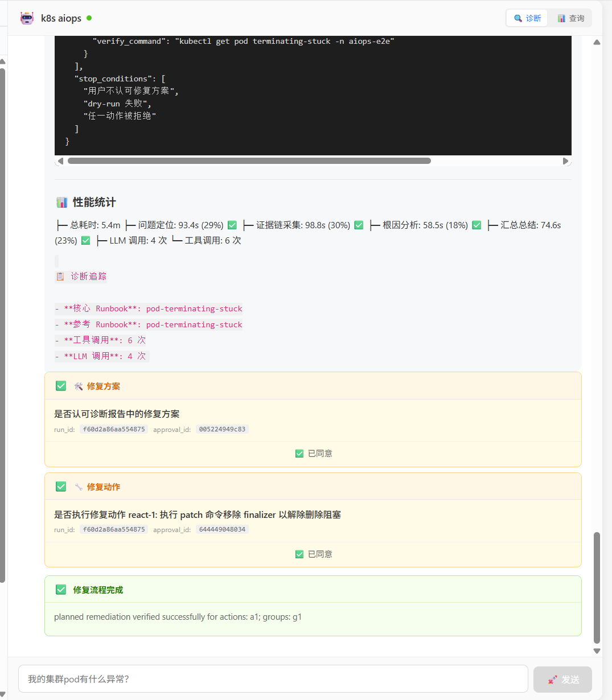
Task: Click the wrench icon beside 修复动作
Action: [x=79, y=487]
